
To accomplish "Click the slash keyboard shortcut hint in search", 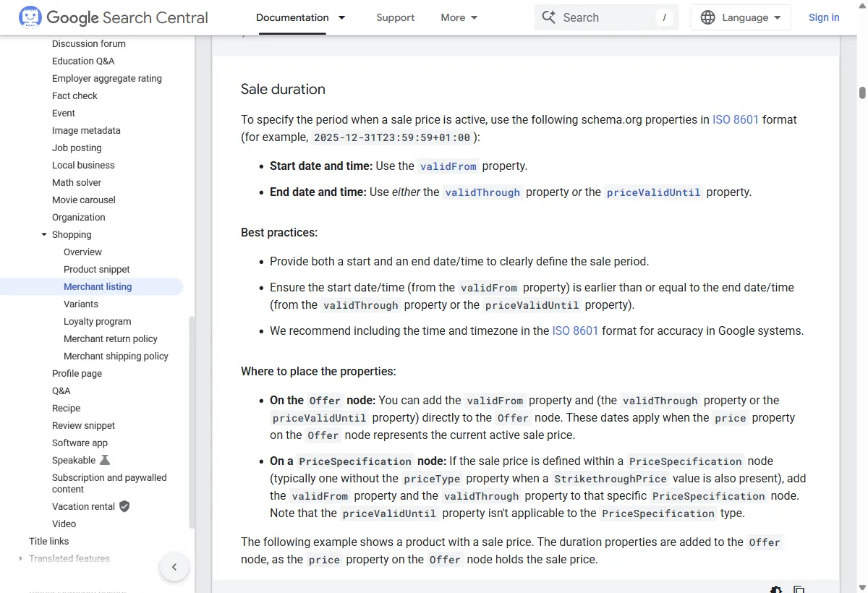I will tap(664, 17).
